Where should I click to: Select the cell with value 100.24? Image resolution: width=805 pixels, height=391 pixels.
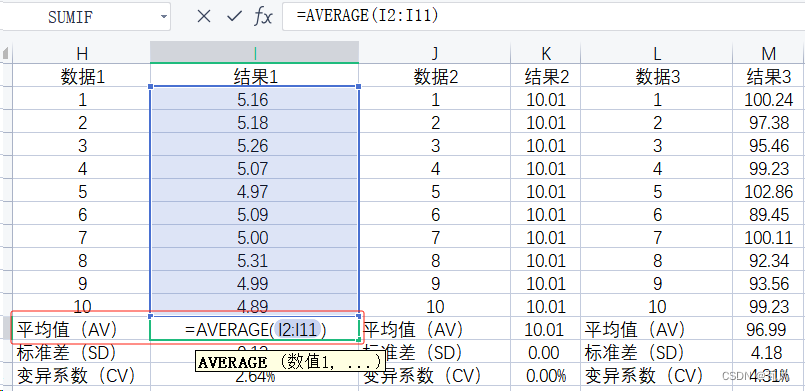pos(769,100)
